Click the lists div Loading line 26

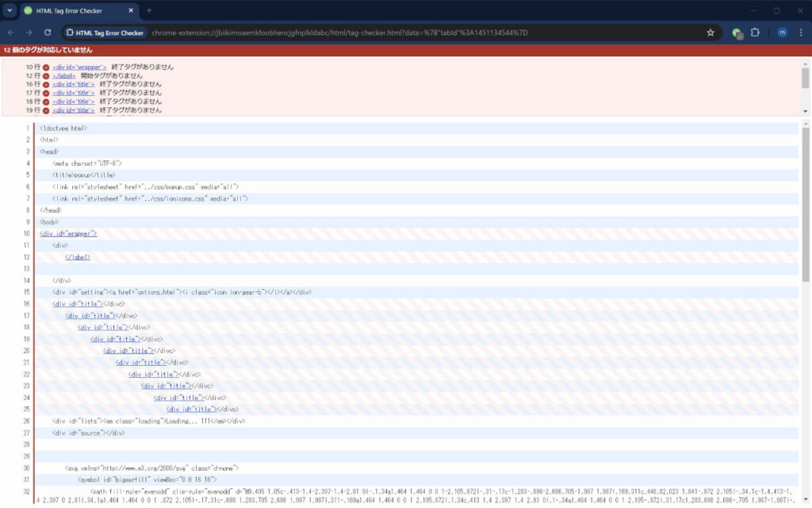[x=148, y=421]
